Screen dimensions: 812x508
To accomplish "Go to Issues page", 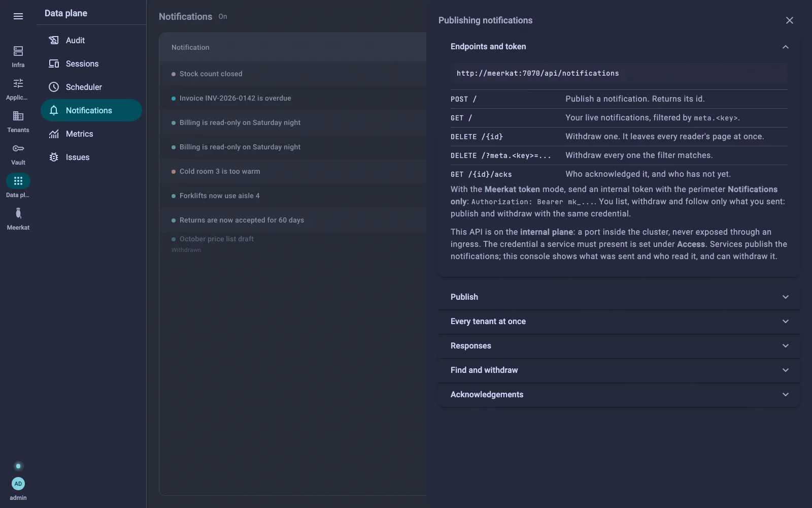I will click(x=91, y=157).
